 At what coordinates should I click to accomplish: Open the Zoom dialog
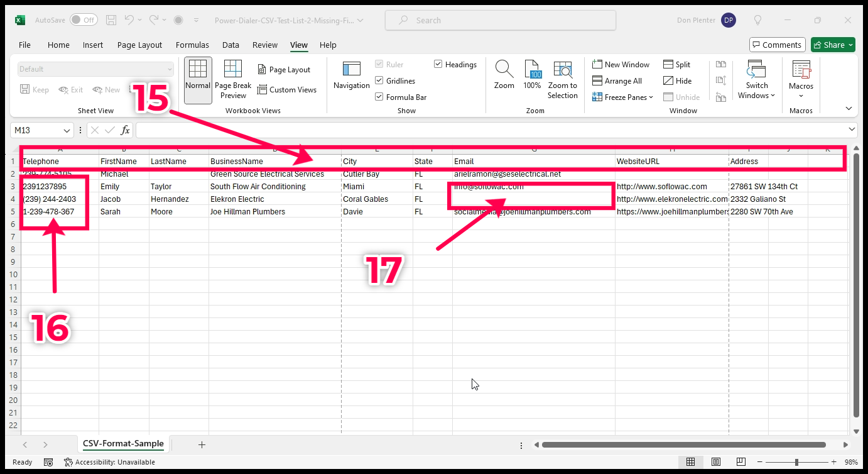504,75
